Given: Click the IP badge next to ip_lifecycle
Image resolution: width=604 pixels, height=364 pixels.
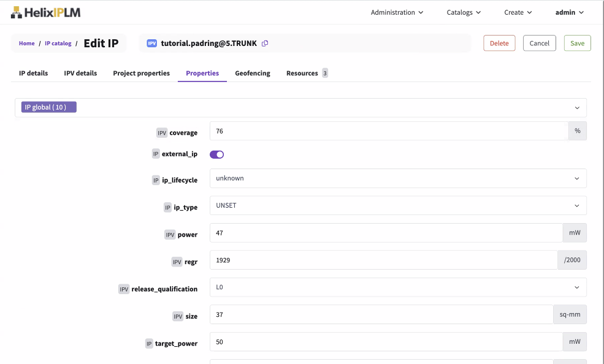Looking at the screenshot, I should tap(156, 180).
